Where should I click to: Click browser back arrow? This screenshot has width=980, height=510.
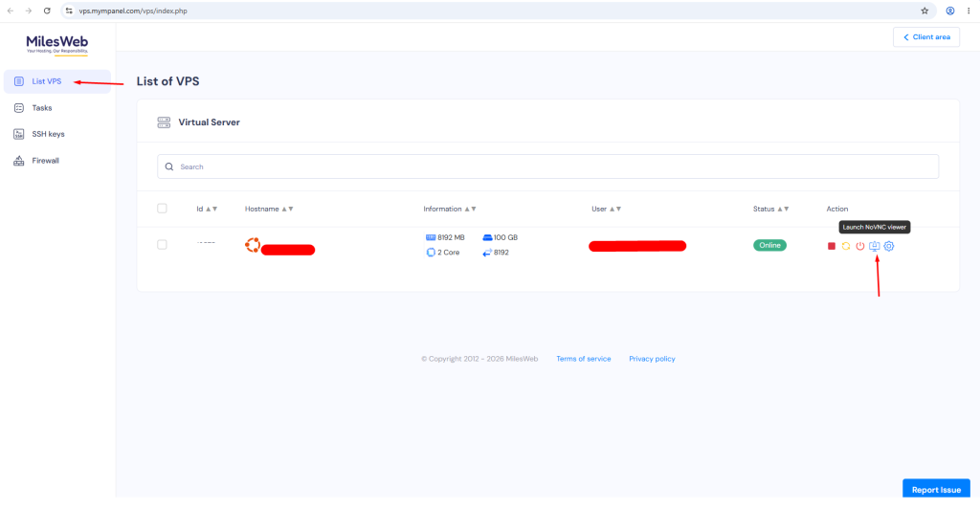(x=11, y=11)
